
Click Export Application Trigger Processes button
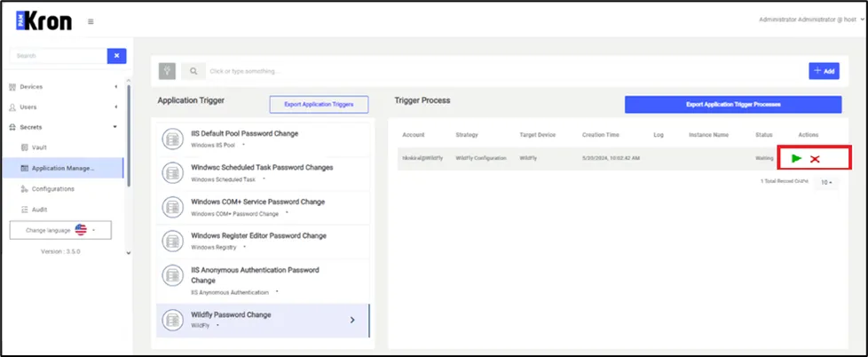733,104
